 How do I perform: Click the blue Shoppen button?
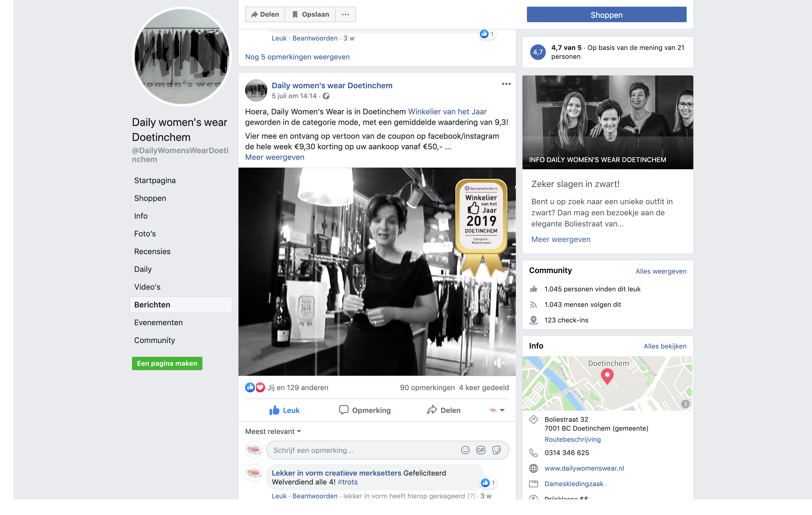[x=606, y=15]
